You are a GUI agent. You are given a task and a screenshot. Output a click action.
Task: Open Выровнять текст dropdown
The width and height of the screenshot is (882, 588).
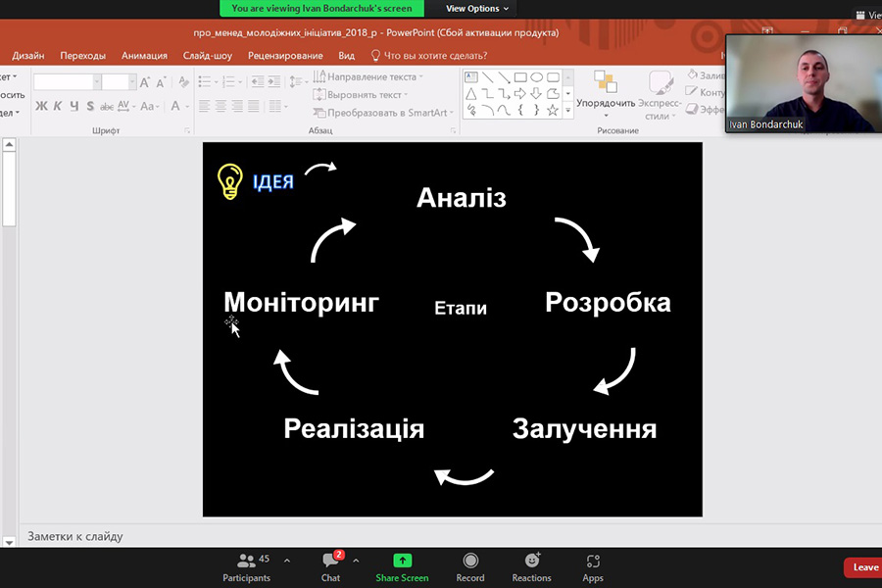coord(361,94)
